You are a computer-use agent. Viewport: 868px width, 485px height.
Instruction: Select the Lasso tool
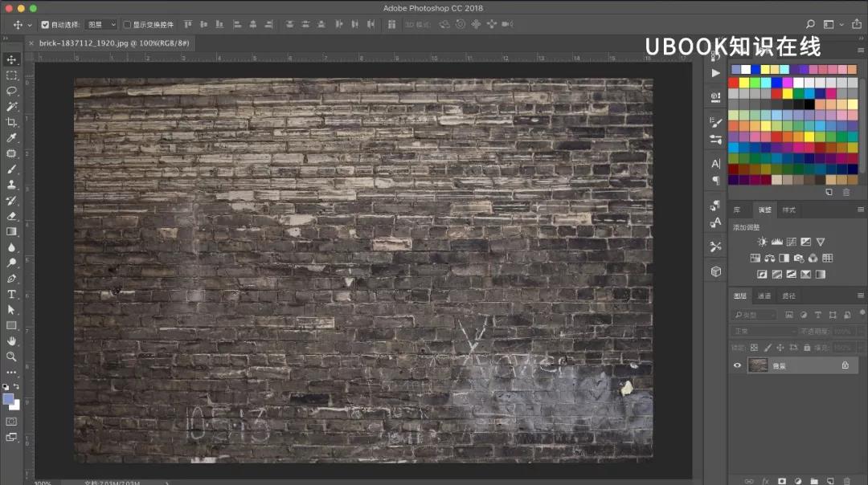11,91
